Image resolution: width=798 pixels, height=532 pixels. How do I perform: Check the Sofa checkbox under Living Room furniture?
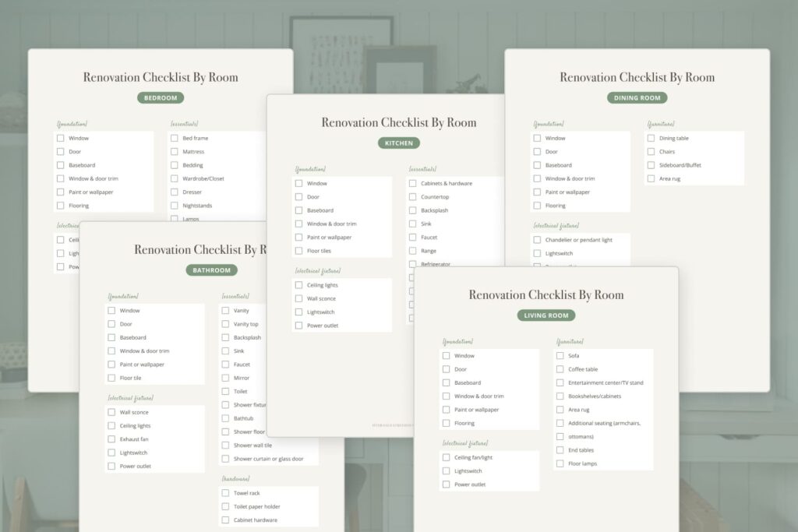(559, 355)
